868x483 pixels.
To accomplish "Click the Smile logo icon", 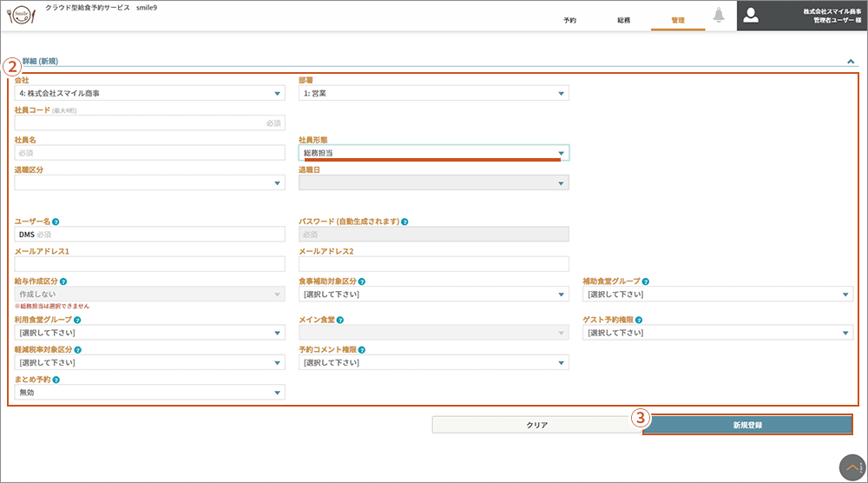I will pos(21,15).
